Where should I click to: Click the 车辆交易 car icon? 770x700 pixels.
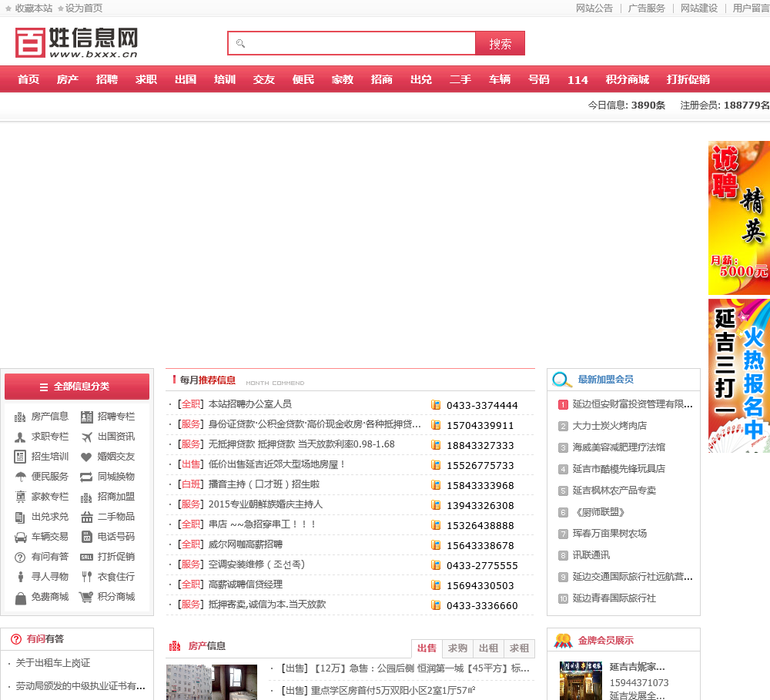click(x=20, y=538)
